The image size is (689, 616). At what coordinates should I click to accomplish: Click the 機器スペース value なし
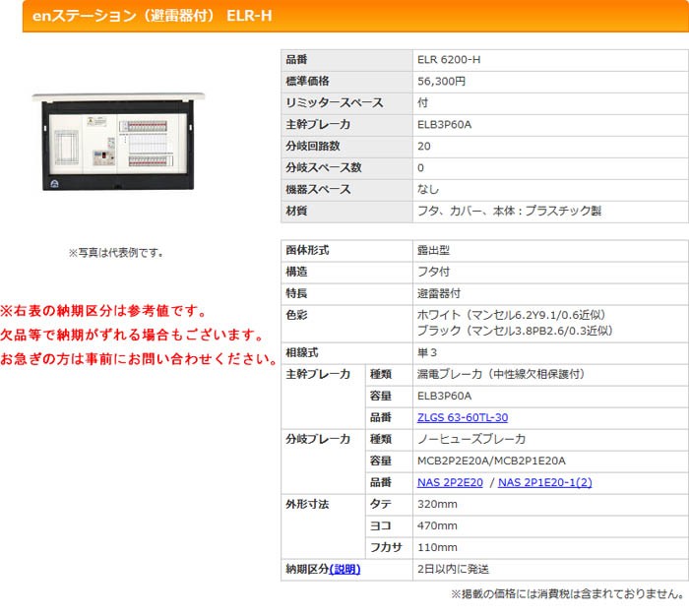point(428,189)
